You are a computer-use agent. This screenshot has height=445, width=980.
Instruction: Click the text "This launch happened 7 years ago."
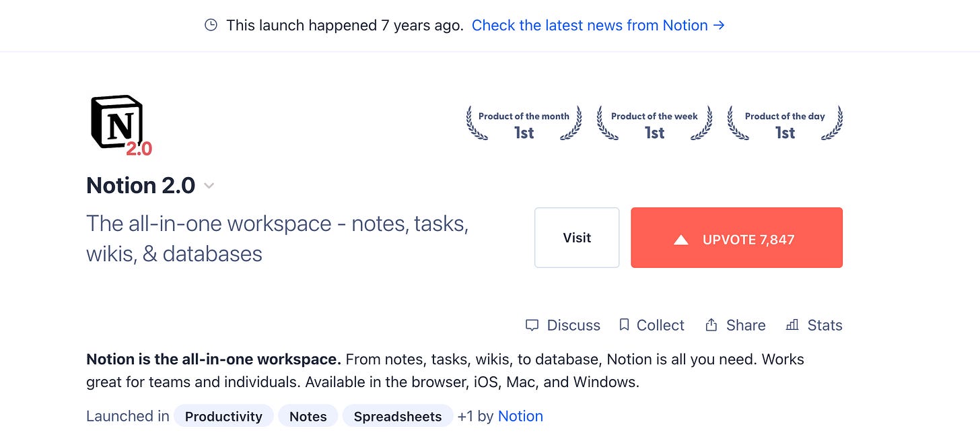point(345,26)
